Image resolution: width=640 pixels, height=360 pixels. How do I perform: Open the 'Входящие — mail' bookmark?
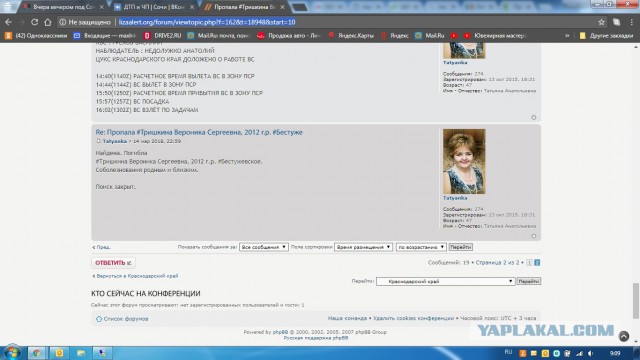[105, 36]
